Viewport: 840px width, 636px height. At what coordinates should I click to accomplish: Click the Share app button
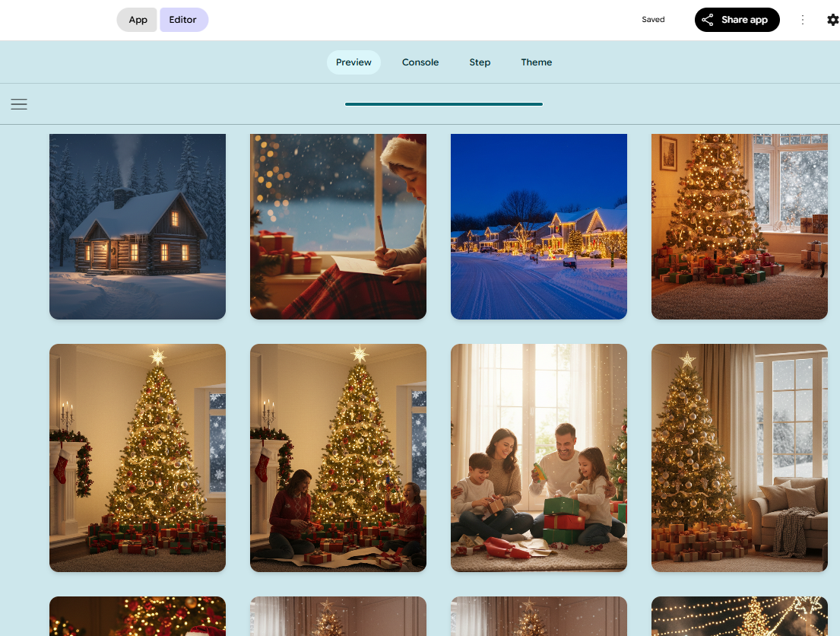coord(737,20)
